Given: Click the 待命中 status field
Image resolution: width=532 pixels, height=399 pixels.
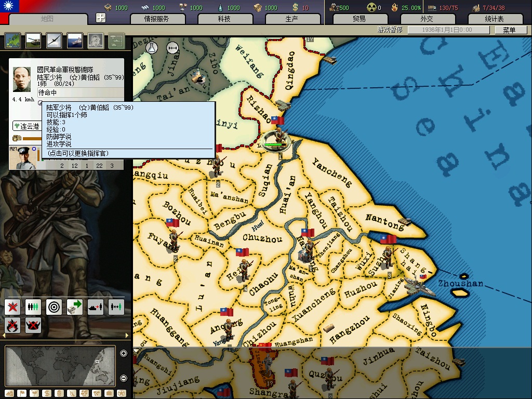Looking at the screenshot, I should [81, 92].
